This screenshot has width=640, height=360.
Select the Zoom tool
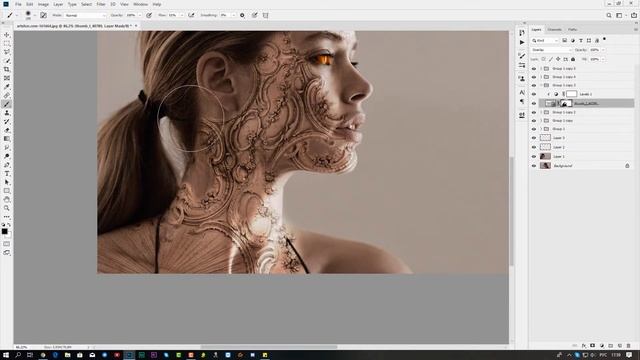[x=7, y=208]
